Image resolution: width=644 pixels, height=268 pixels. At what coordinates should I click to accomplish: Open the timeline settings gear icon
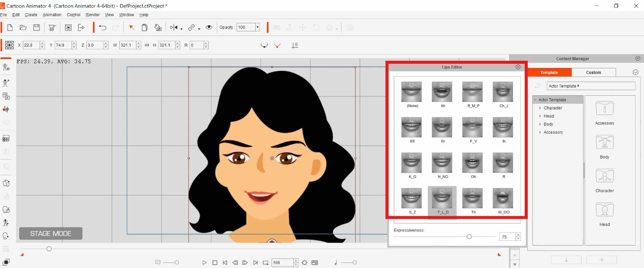pyautogui.click(x=304, y=262)
